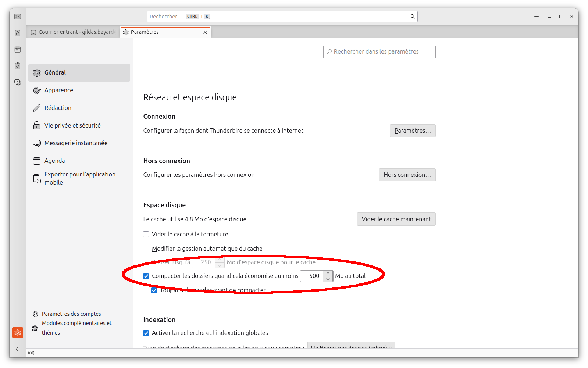The width and height of the screenshot is (588, 368).
Task: Decrease the compact threshold 500 value
Action: pyautogui.click(x=328, y=279)
